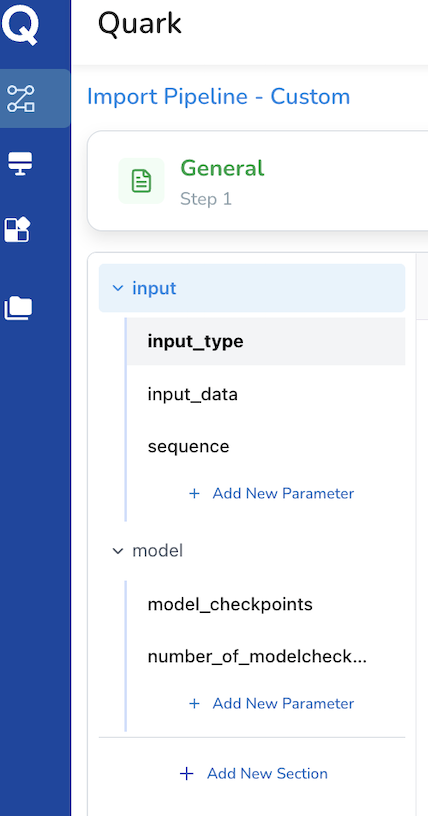Select the number_of_modelcheck... parameter
This screenshot has width=428, height=816.
click(x=266, y=657)
